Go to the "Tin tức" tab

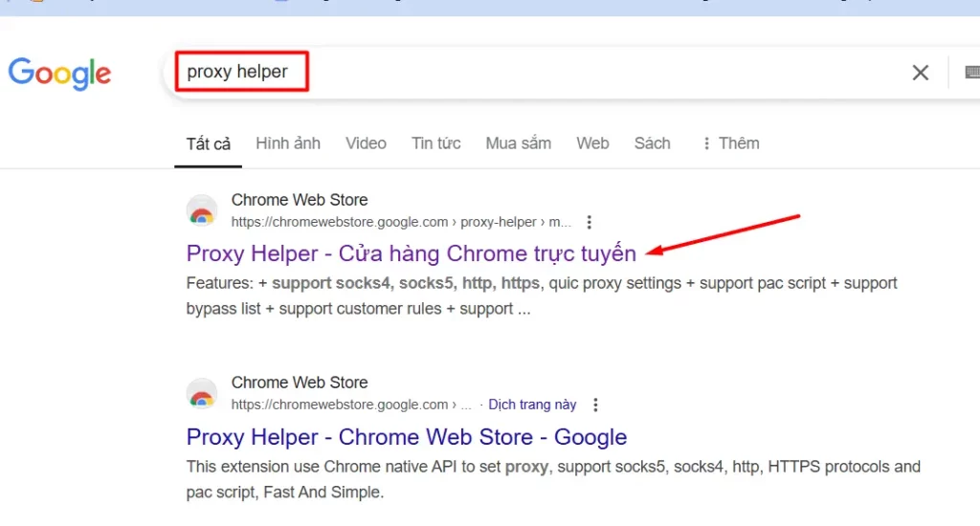tap(435, 143)
